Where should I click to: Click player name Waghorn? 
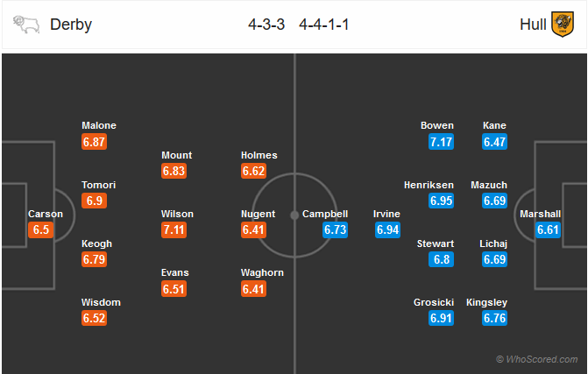(262, 272)
